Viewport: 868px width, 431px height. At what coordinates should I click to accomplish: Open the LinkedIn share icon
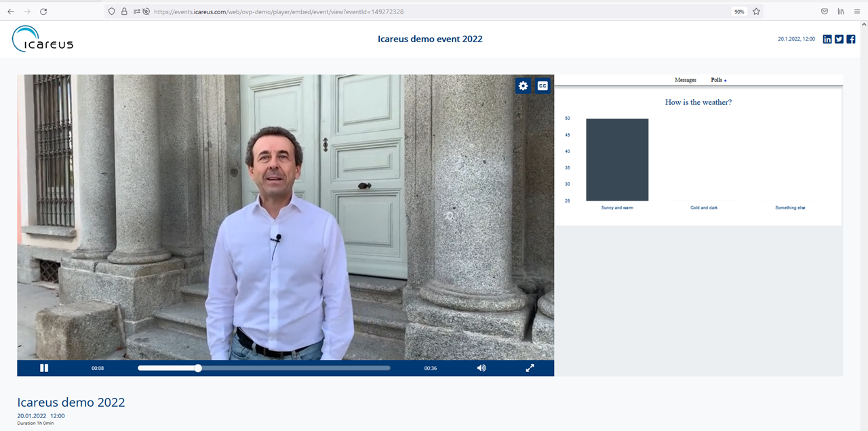[x=827, y=39]
